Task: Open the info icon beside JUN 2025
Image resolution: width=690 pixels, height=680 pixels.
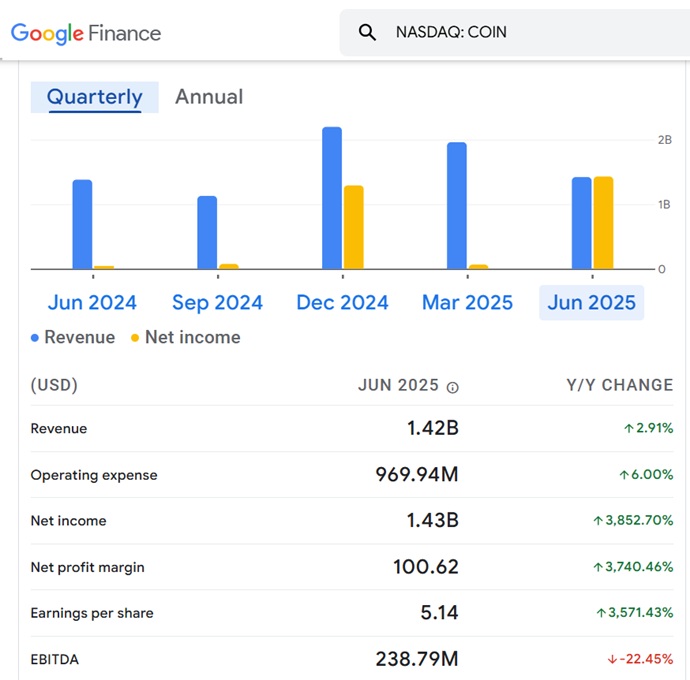Action: point(452,387)
